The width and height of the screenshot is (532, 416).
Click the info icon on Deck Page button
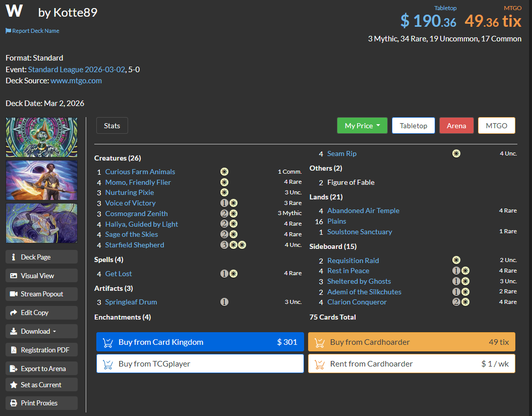[x=14, y=257]
